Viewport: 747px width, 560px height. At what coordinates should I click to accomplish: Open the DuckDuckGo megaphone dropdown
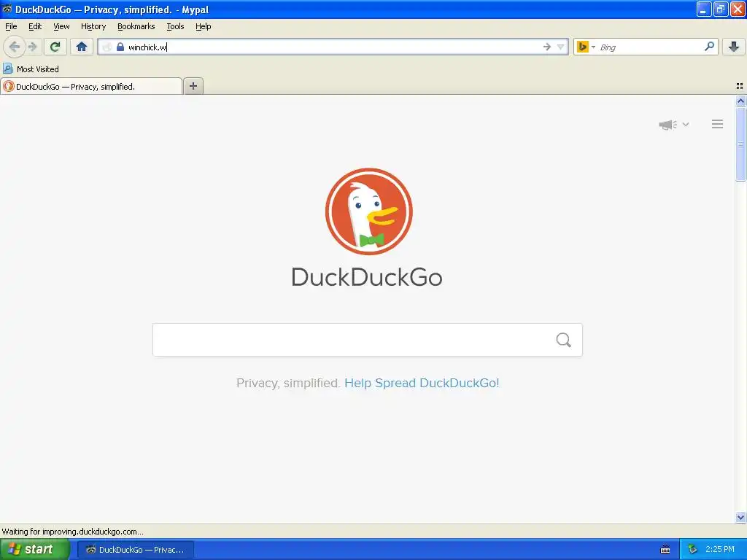coord(673,124)
